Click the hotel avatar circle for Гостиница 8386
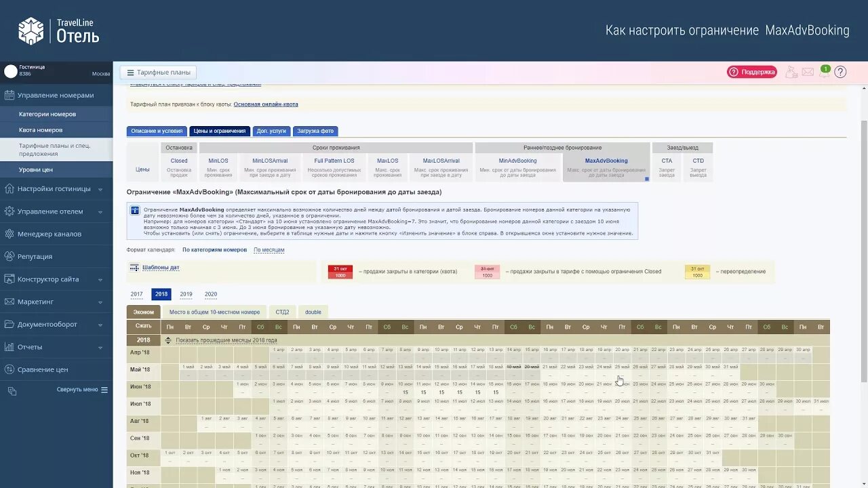Viewport: 868px width, 488px height. click(10, 71)
